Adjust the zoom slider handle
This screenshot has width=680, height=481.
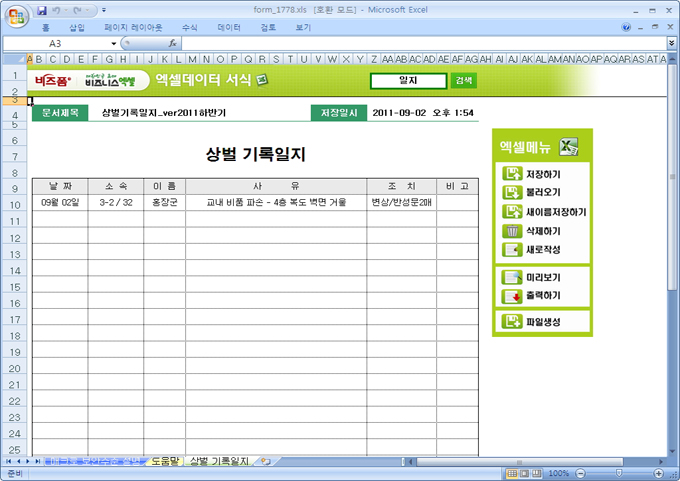619,473
